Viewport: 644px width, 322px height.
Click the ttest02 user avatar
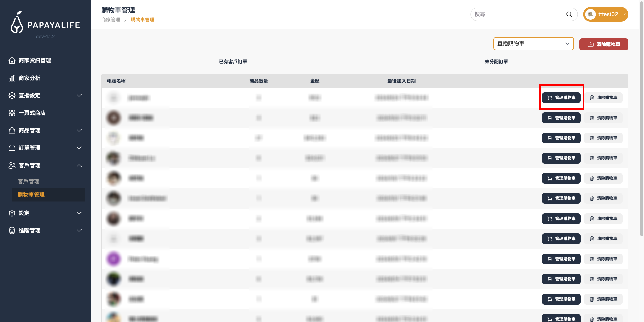click(590, 14)
